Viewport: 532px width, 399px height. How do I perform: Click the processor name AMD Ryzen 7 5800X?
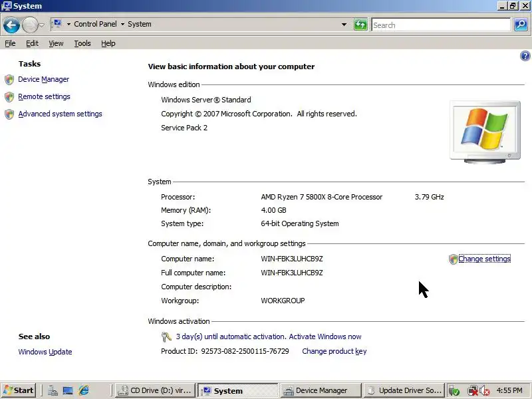pyautogui.click(x=322, y=197)
